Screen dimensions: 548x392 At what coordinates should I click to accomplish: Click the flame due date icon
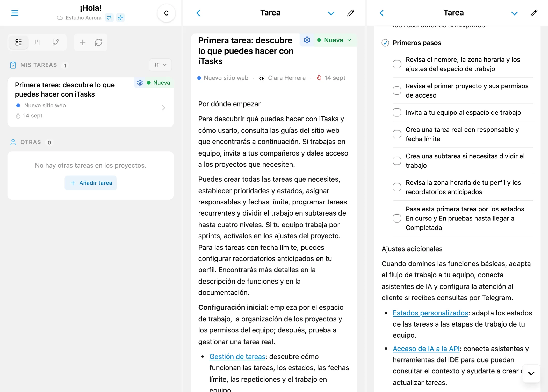pyautogui.click(x=319, y=77)
